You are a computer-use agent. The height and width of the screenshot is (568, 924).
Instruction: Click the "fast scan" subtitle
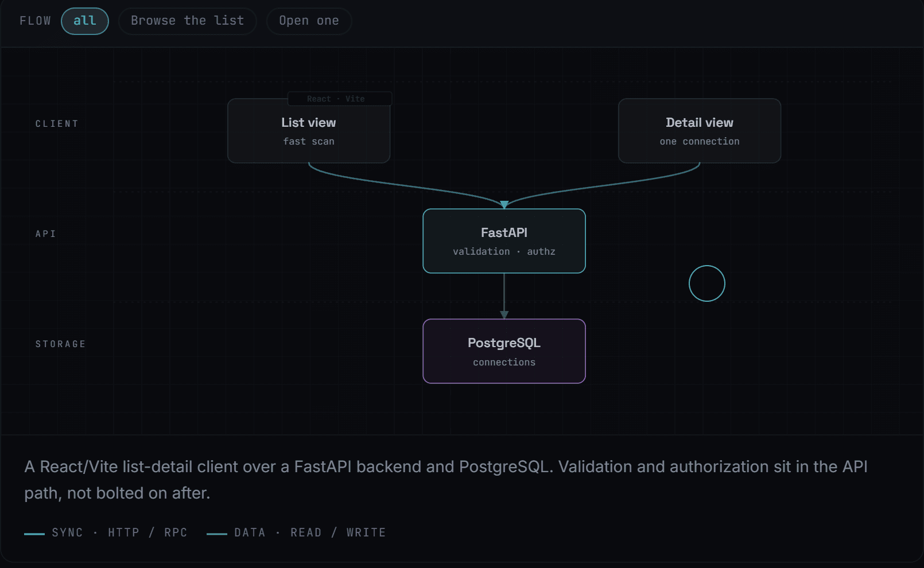pos(309,142)
